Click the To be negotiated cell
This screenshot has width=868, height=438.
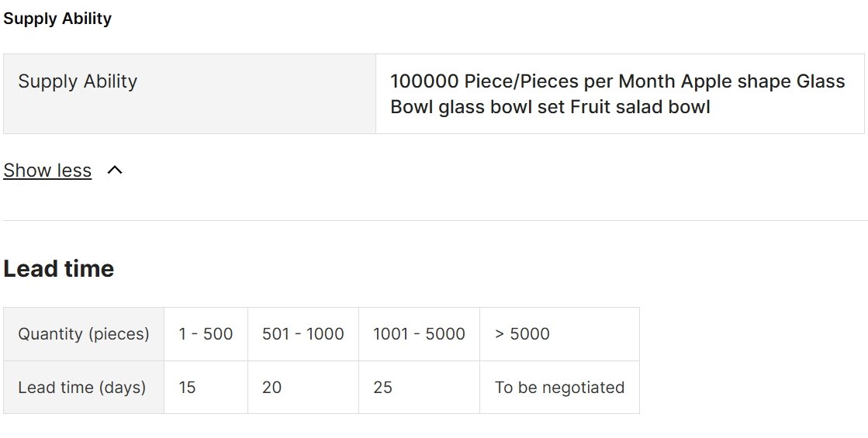click(559, 387)
